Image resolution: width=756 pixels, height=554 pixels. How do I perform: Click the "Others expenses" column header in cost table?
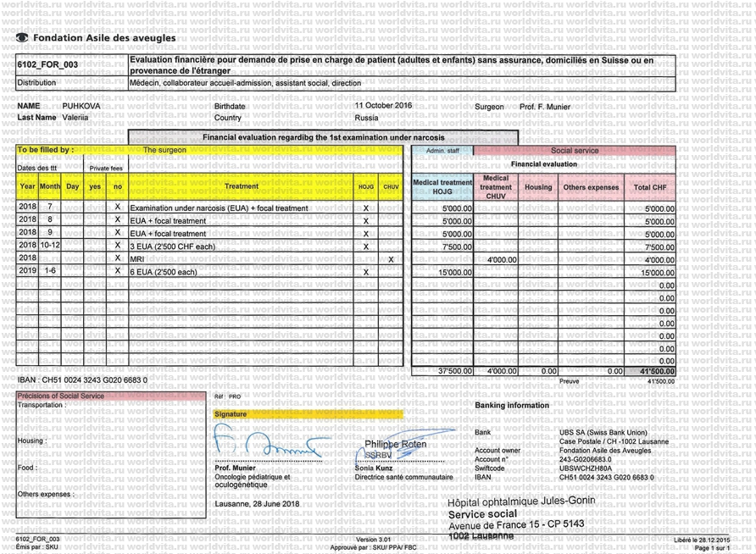coord(591,187)
